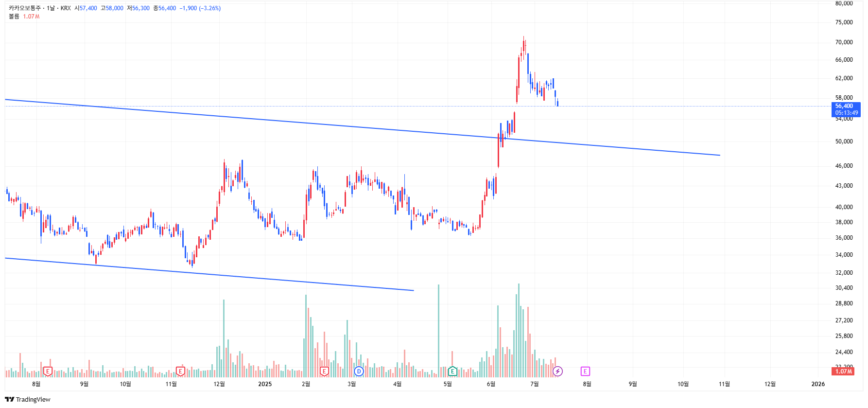Click the change value −1,900 (−3.26%)

point(200,8)
